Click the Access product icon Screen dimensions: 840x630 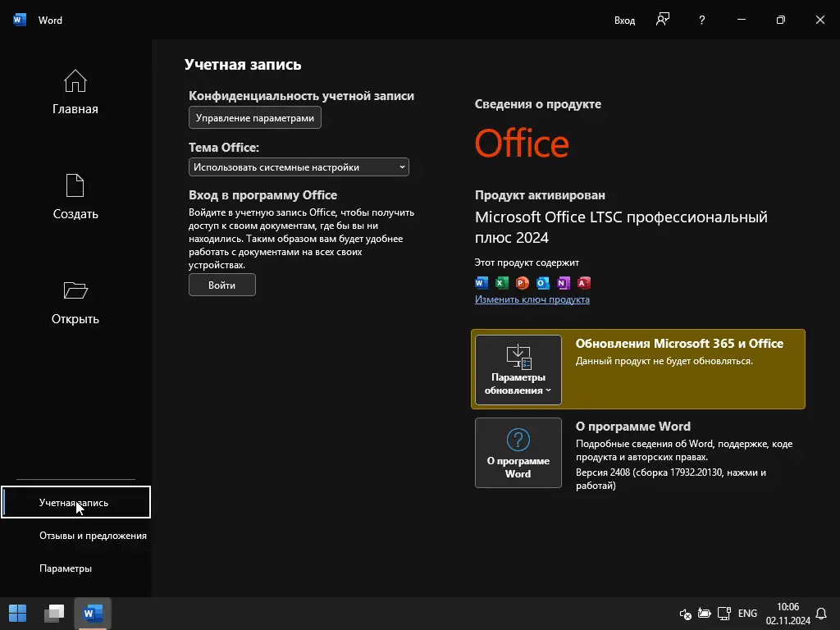(x=583, y=283)
